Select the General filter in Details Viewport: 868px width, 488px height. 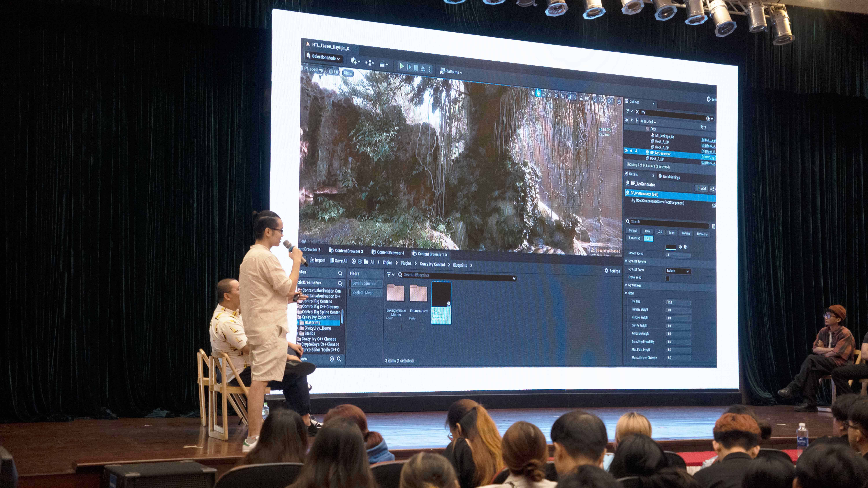[x=633, y=230]
